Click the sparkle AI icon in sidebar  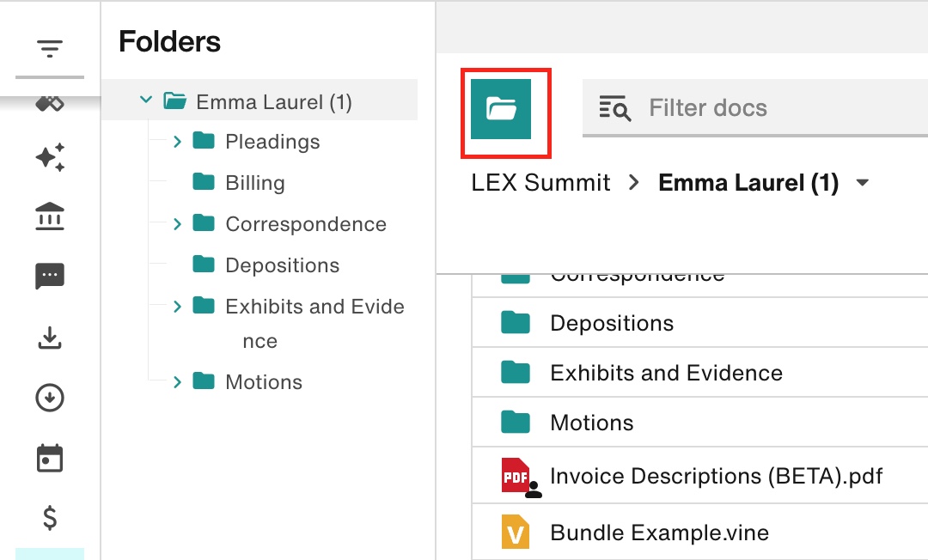pos(50,157)
